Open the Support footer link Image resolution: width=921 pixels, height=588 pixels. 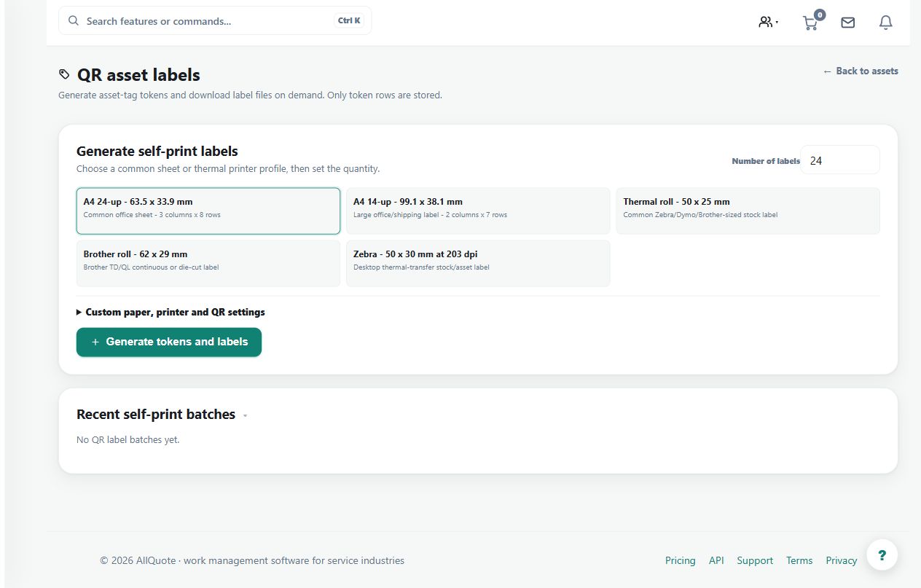[755, 560]
